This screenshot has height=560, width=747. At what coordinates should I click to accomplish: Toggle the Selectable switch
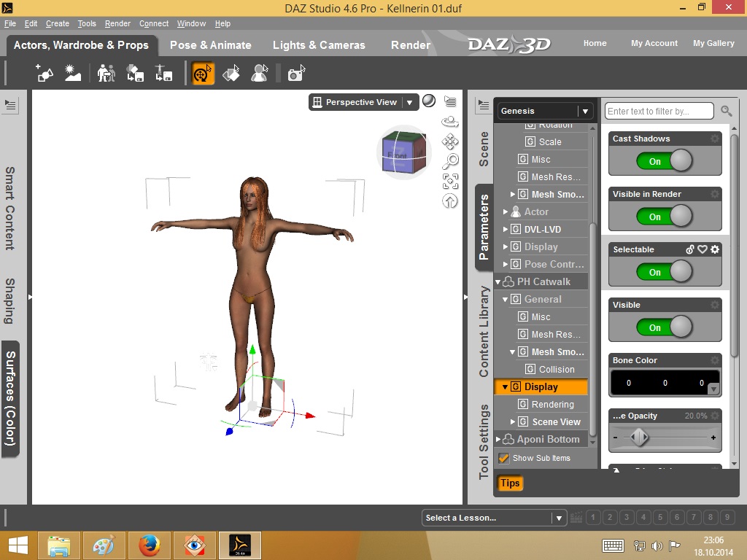[665, 272]
